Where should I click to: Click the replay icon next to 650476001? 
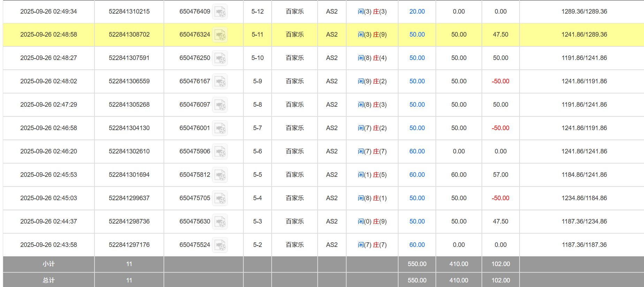(x=220, y=128)
